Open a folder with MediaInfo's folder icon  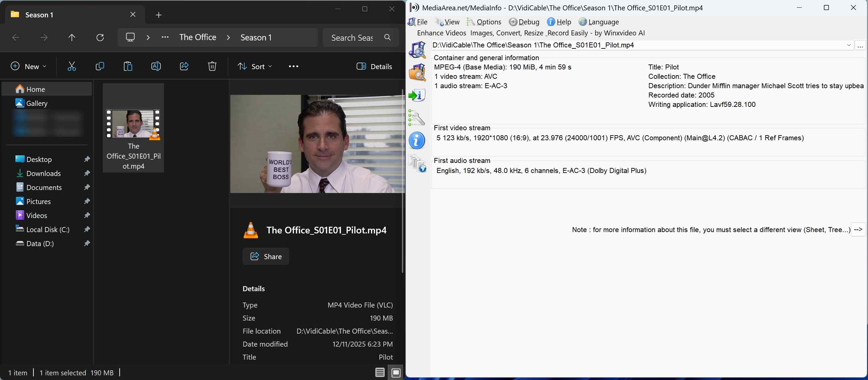pos(417,72)
